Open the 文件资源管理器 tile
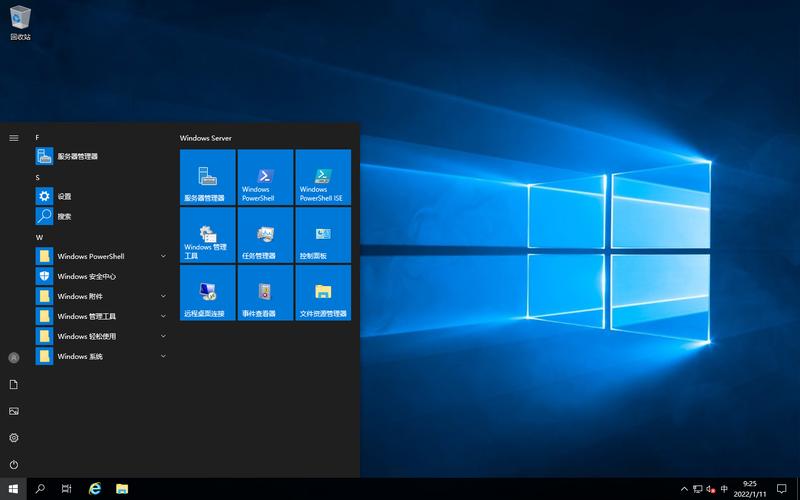 (323, 292)
